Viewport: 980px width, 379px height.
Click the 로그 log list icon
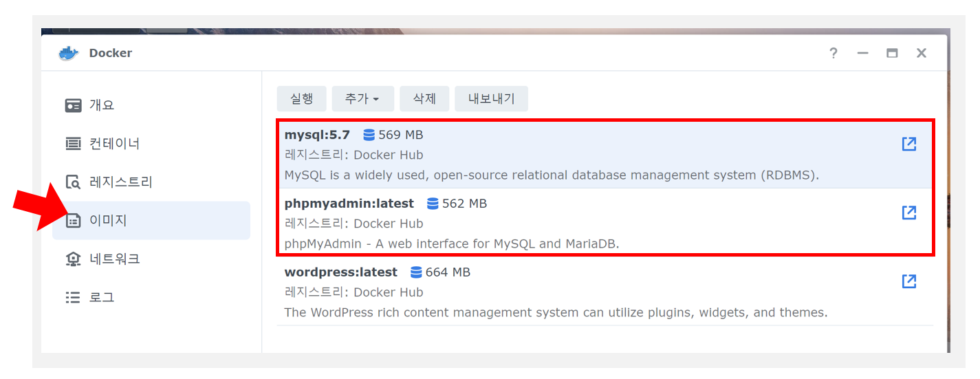pyautogui.click(x=73, y=297)
